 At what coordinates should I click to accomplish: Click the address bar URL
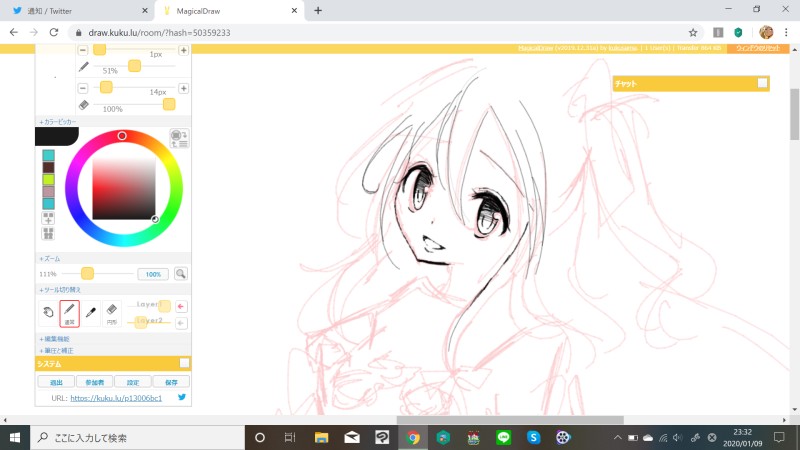159,33
